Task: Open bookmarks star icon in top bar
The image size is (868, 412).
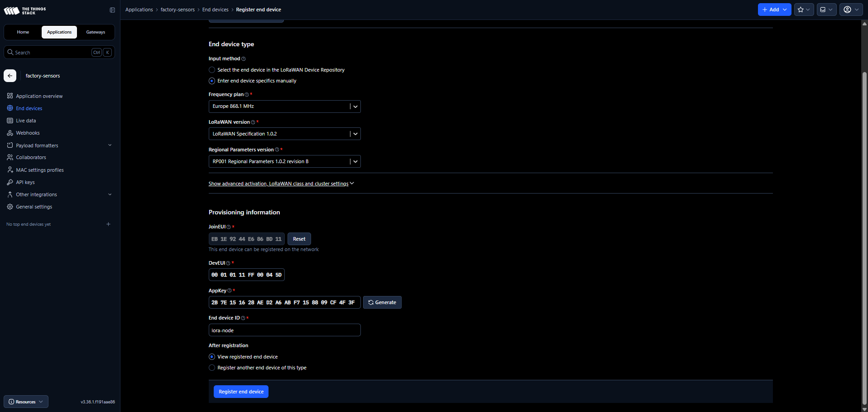Action: click(804, 10)
